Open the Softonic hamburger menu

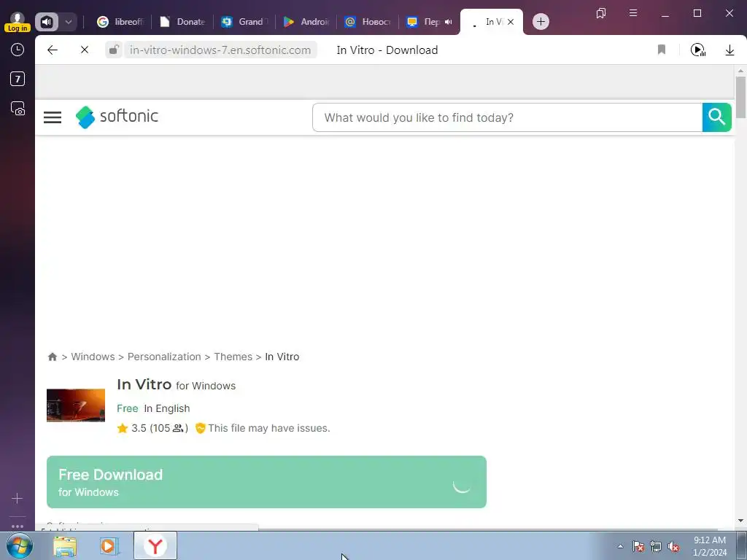point(53,117)
